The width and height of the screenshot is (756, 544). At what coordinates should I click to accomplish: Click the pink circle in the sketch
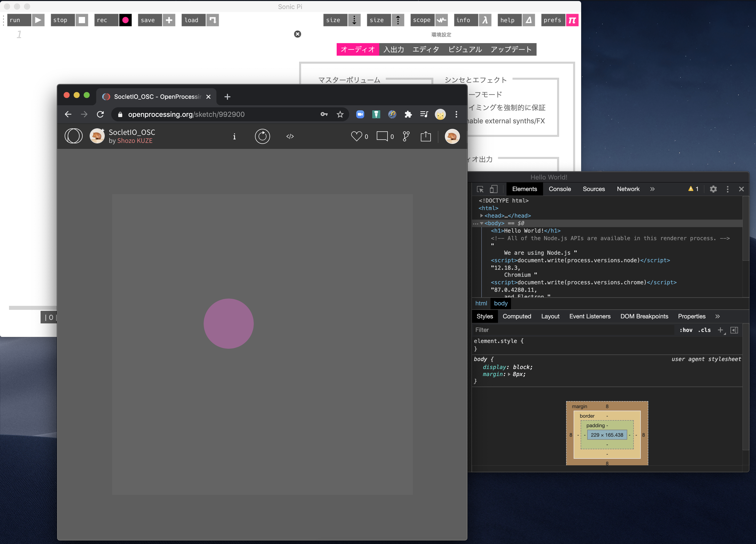pyautogui.click(x=229, y=324)
